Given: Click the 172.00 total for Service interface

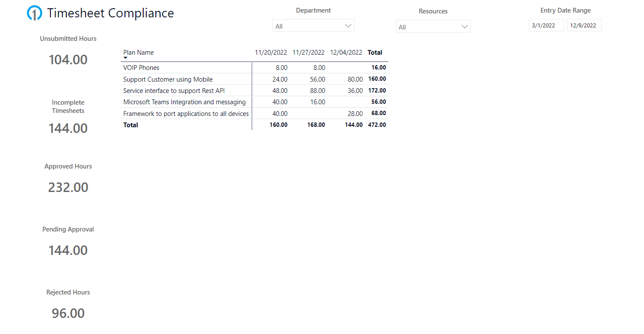Looking at the screenshot, I should 377,91.
